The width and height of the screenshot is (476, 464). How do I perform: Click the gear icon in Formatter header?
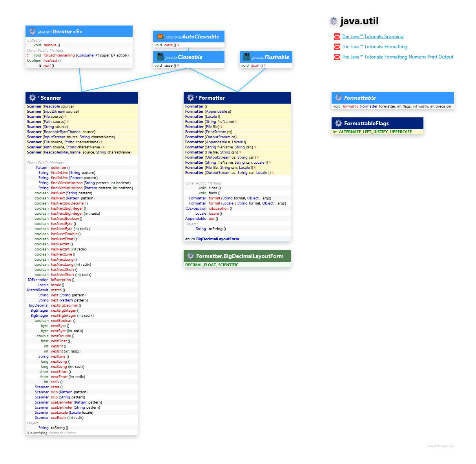(191, 98)
